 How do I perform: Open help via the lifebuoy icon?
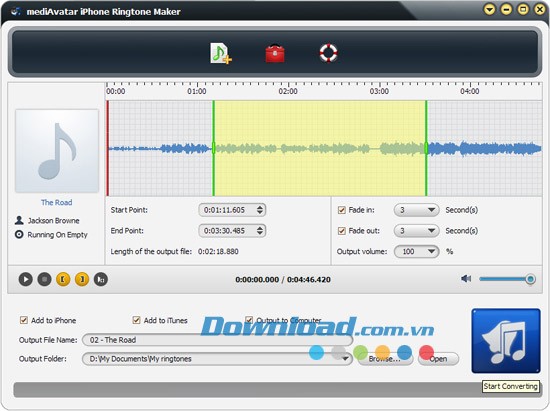pyautogui.click(x=328, y=53)
